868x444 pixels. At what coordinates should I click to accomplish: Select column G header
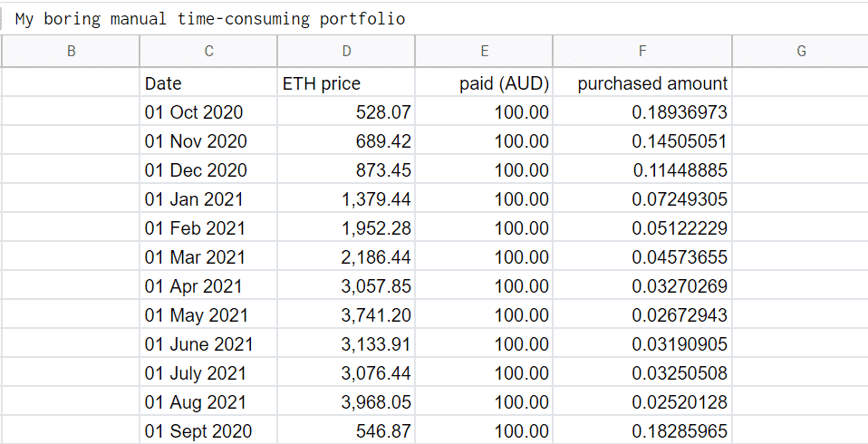point(800,52)
